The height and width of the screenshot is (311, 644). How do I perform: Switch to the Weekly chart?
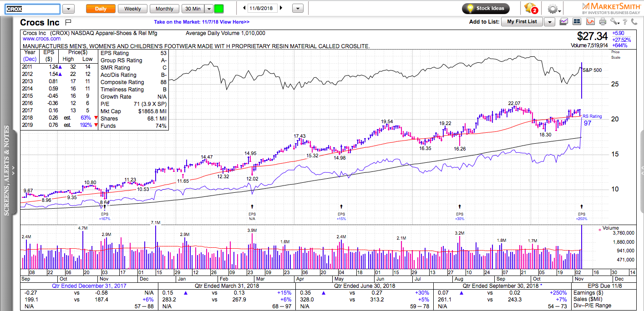[132, 9]
